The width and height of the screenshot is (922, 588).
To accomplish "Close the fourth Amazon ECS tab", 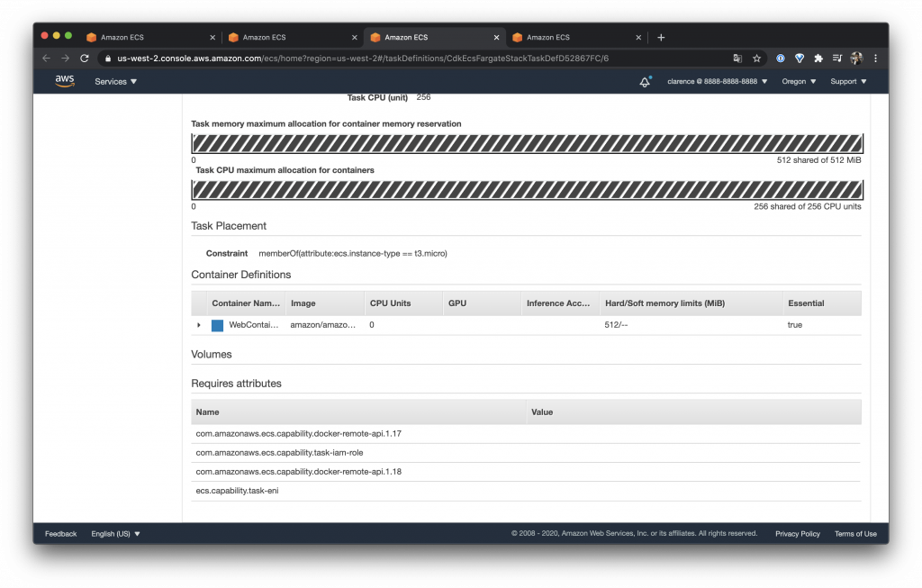I will coord(638,37).
